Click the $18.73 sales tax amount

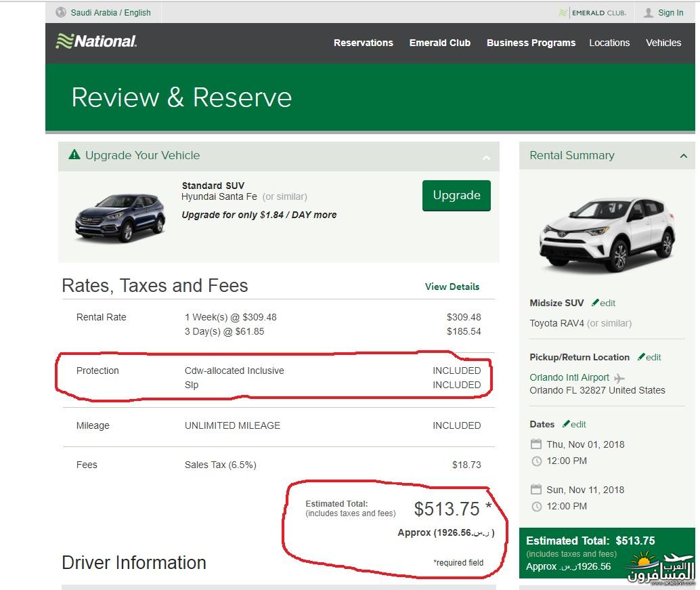point(466,465)
